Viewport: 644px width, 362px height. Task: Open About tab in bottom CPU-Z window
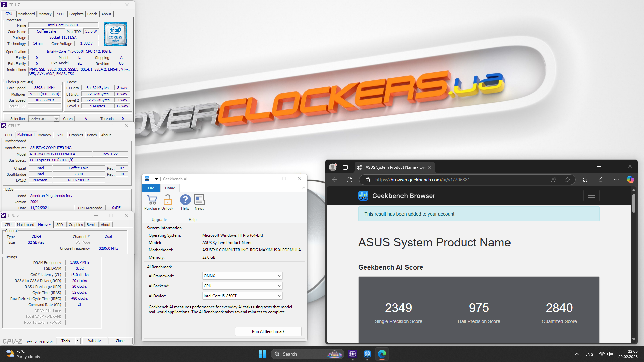[106, 225]
